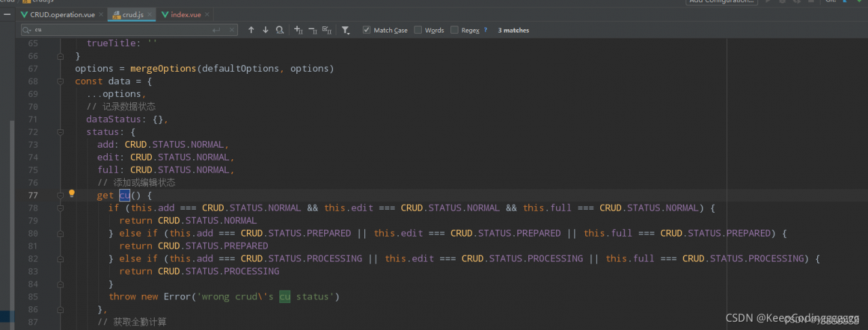The height and width of the screenshot is (330, 868).
Task: Toggle the Match Case checkbox
Action: (x=366, y=30)
